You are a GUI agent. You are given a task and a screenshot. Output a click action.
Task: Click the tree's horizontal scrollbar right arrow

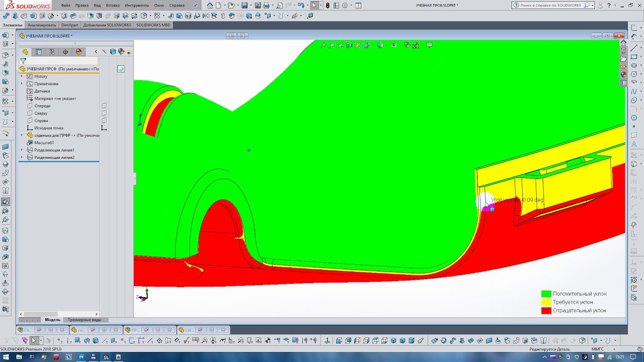[97, 314]
